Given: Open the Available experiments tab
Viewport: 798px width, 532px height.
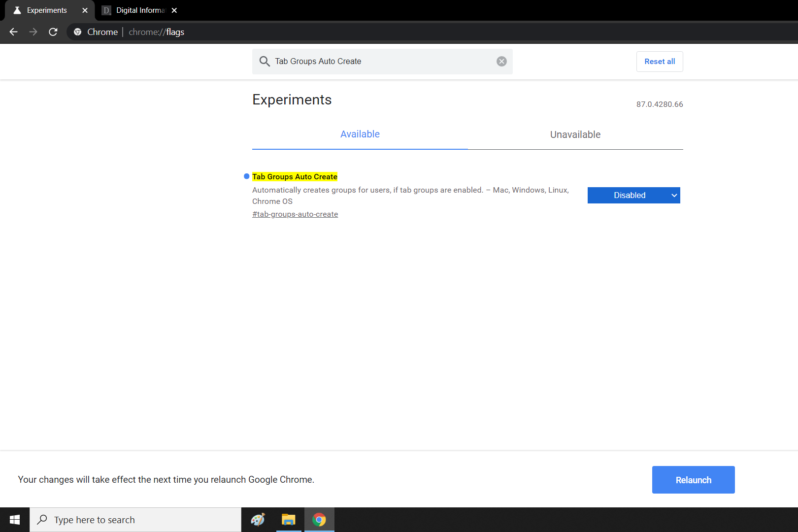Looking at the screenshot, I should pos(360,134).
